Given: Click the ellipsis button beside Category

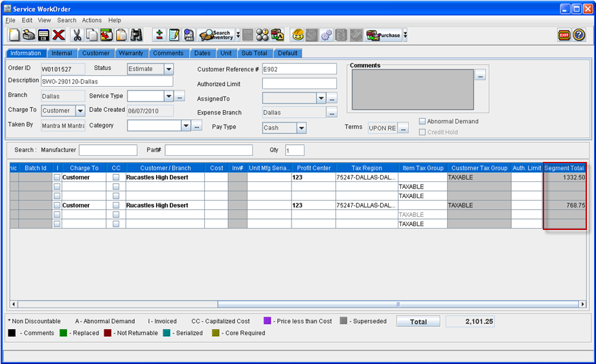Looking at the screenshot, I should (196, 126).
